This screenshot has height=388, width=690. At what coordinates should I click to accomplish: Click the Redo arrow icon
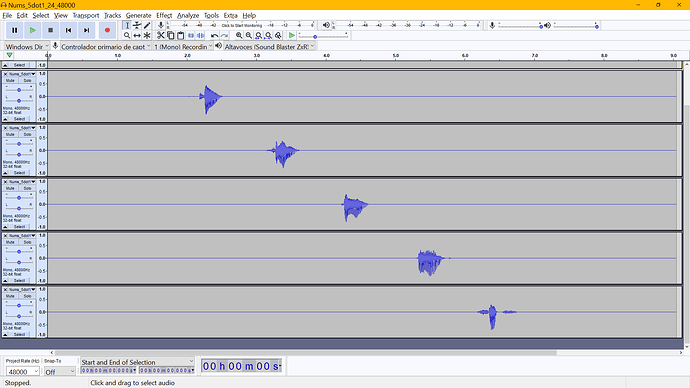tap(224, 36)
